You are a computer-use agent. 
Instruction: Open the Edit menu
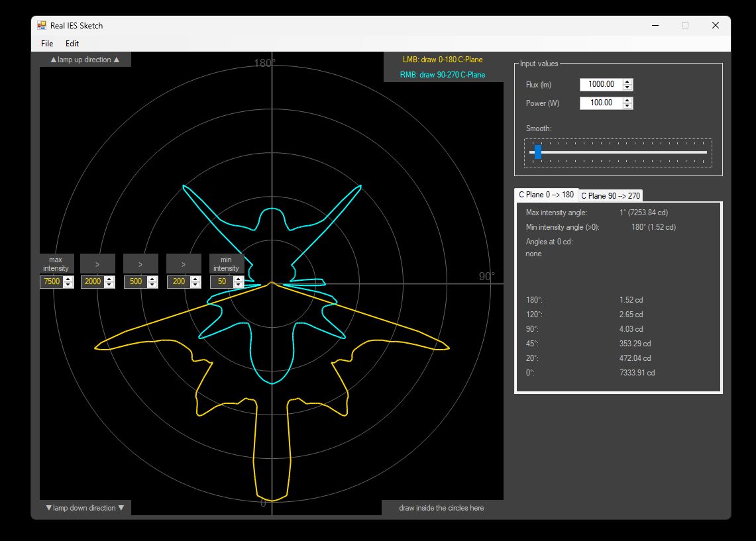point(72,43)
